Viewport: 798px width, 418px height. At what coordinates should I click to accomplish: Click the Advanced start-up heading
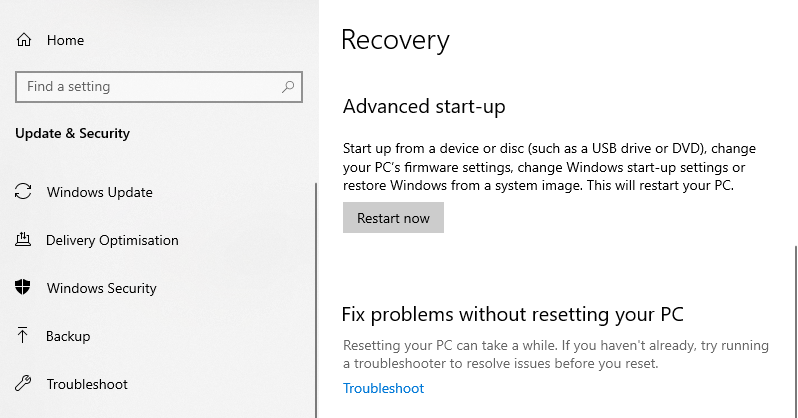(x=424, y=106)
